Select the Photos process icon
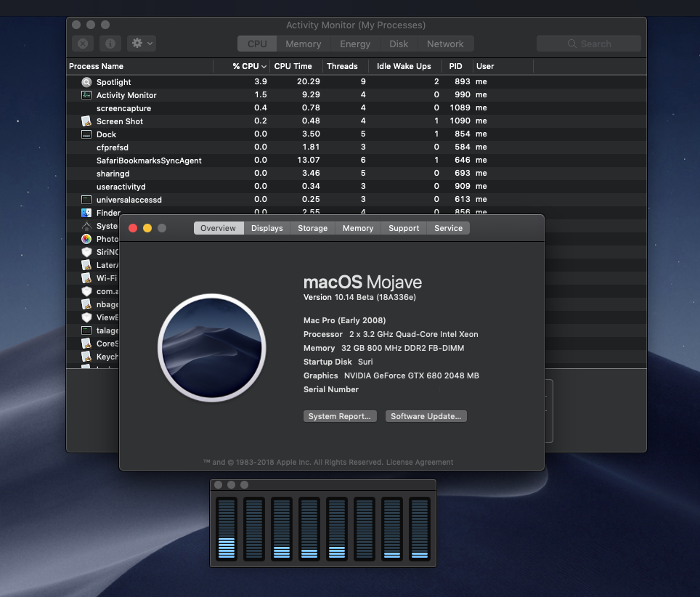Image resolution: width=700 pixels, height=597 pixels. click(x=86, y=239)
